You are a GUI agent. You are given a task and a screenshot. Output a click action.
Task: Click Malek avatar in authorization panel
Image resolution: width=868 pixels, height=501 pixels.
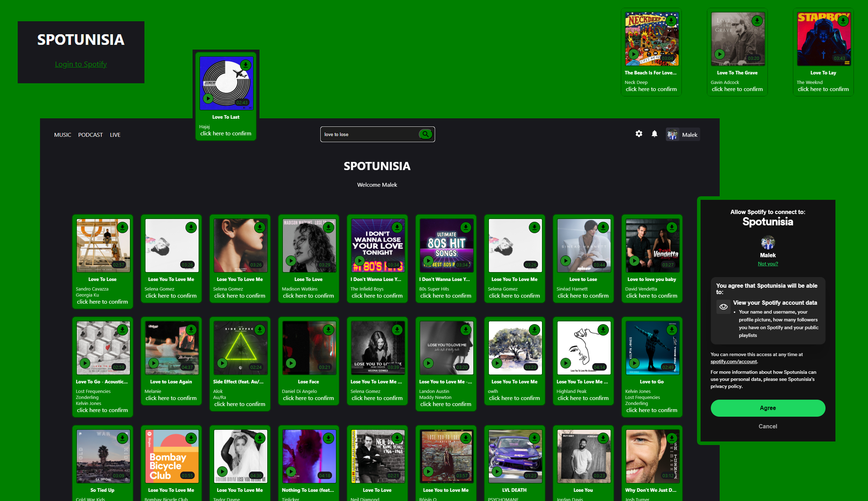pyautogui.click(x=768, y=243)
